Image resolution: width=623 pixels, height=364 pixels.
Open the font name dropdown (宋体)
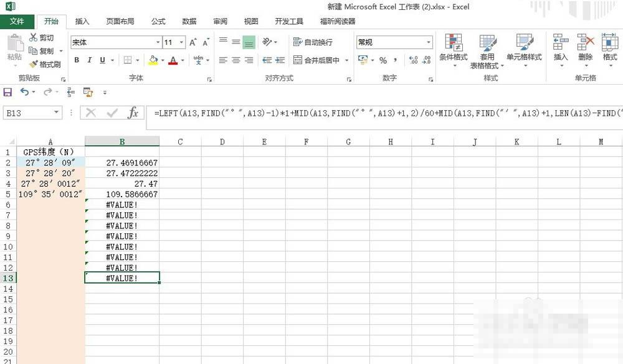click(x=158, y=42)
